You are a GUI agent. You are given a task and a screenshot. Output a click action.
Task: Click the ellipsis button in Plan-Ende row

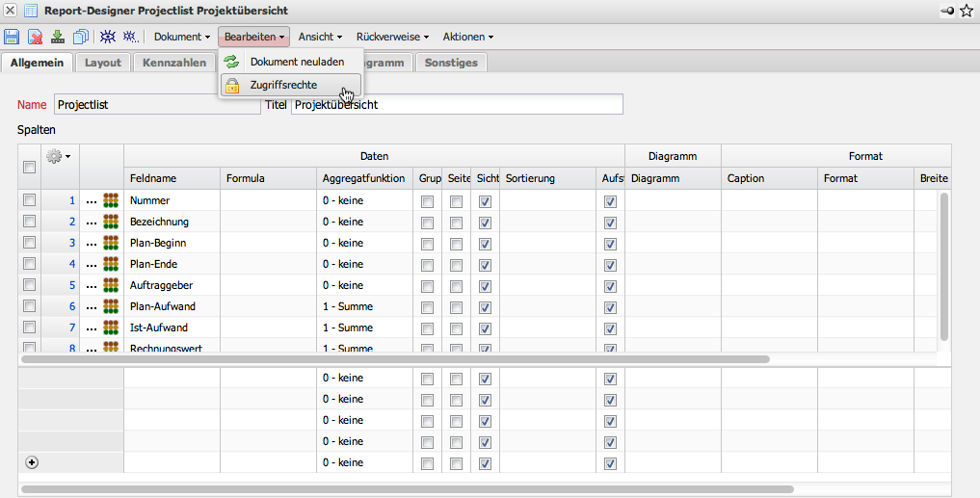point(92,265)
